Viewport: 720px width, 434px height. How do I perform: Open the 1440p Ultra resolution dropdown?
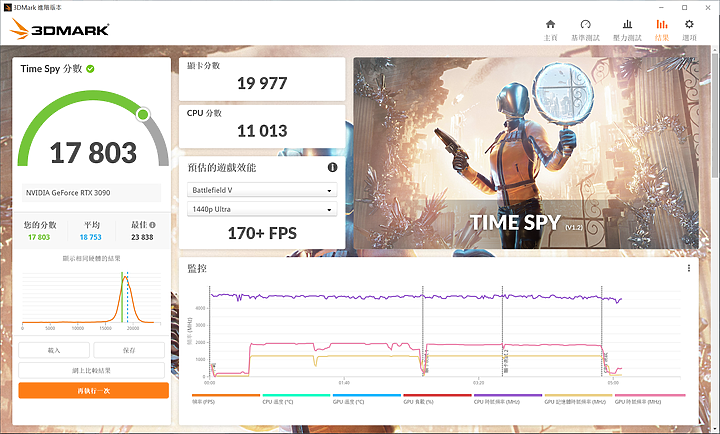tap(262, 209)
